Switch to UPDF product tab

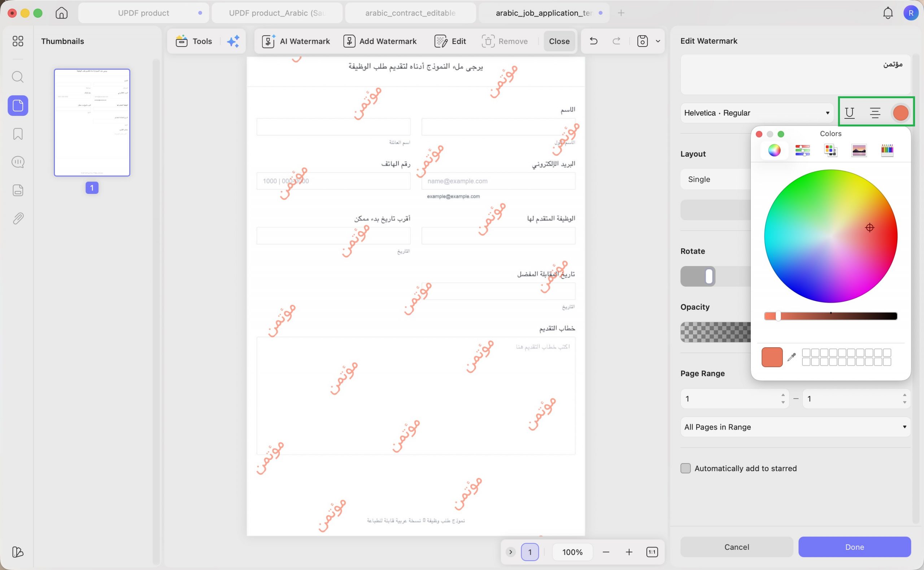(144, 13)
